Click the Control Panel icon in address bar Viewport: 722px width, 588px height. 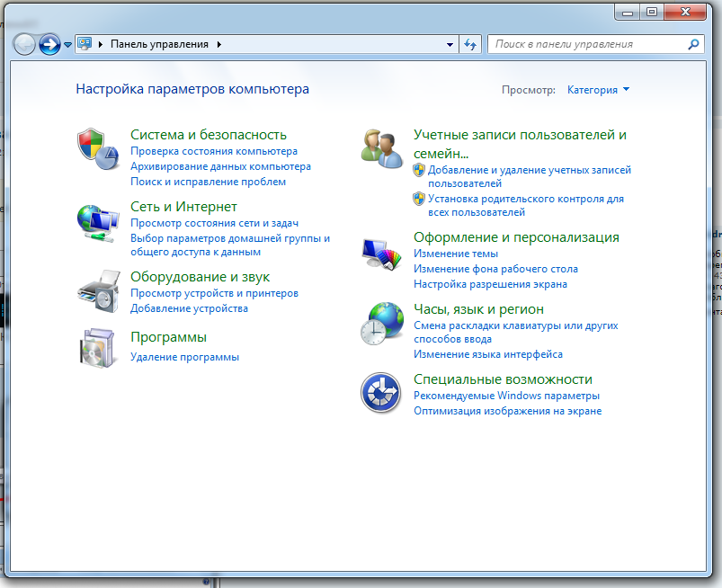tap(85, 44)
